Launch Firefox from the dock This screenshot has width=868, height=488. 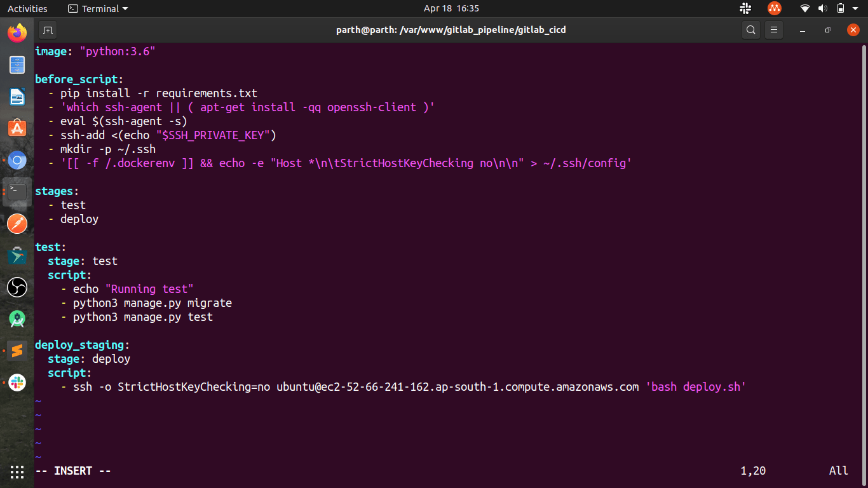pos(17,32)
